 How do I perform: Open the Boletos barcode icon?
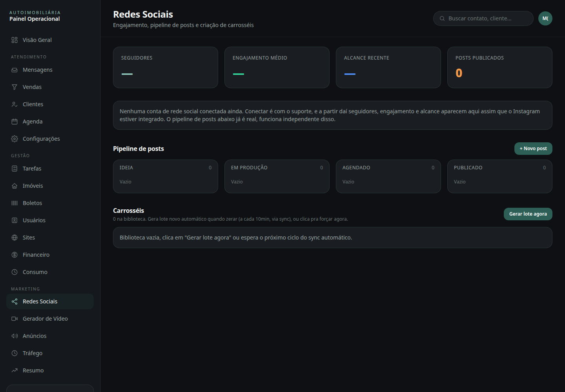[15, 203]
